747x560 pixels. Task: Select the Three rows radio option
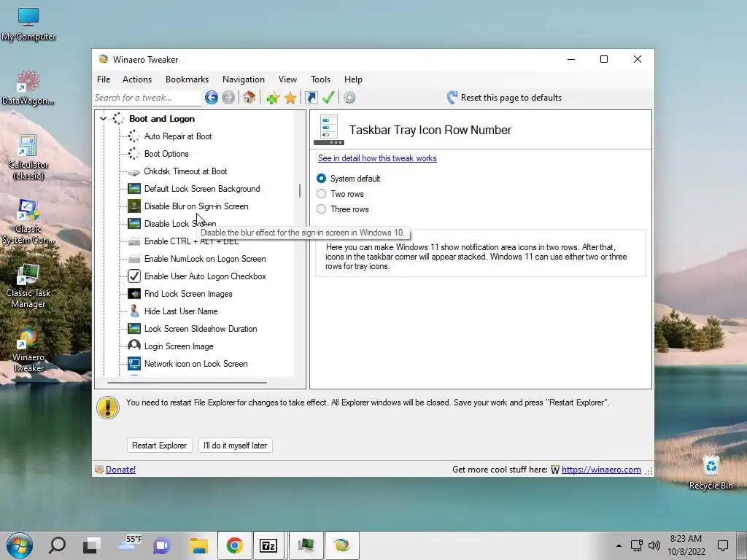[x=322, y=209]
